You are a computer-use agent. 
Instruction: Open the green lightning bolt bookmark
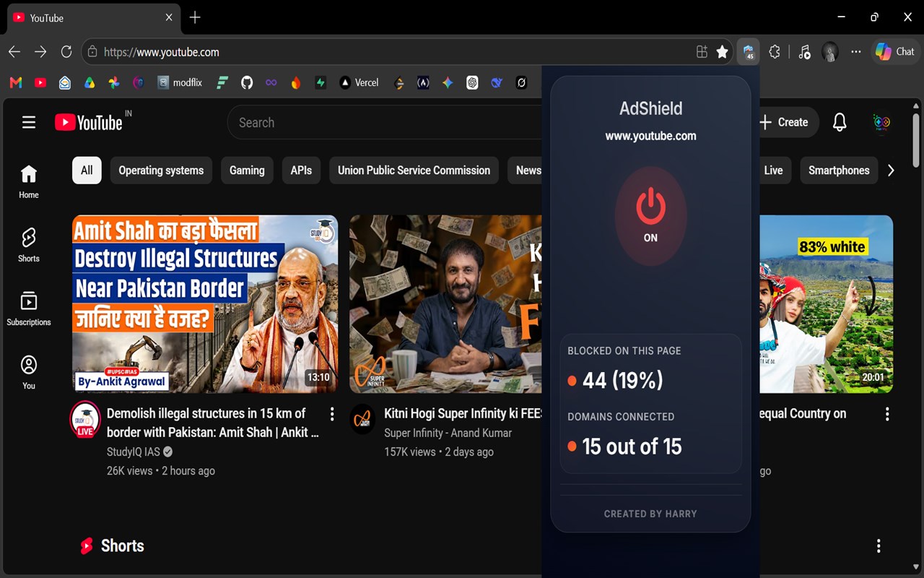click(321, 83)
